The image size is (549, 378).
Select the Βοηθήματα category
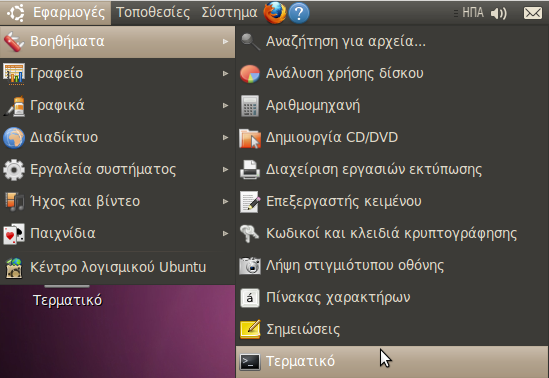(118, 42)
